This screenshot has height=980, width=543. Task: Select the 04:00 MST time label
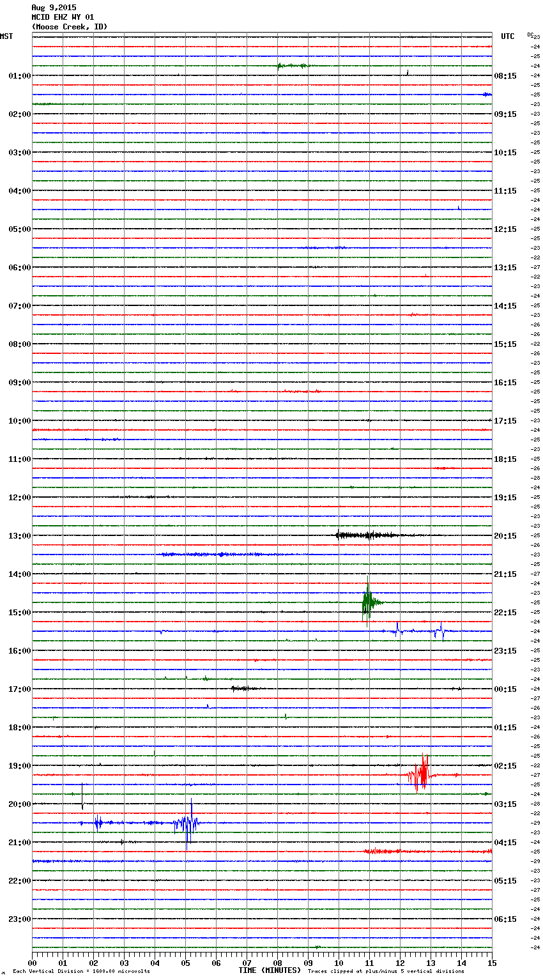click(20, 190)
